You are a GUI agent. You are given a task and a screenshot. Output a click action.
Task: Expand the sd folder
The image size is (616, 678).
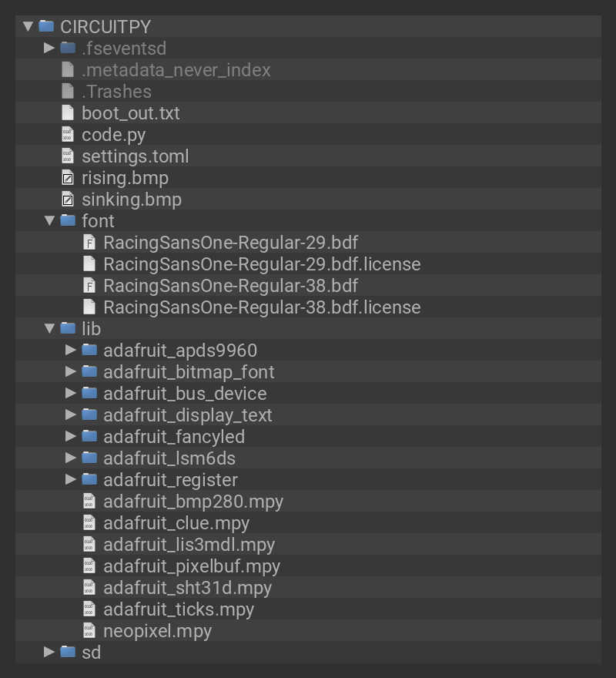tap(49, 652)
